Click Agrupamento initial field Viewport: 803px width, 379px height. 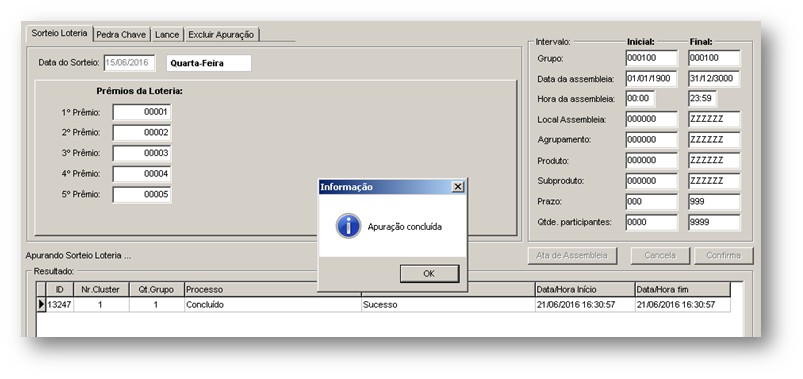651,139
